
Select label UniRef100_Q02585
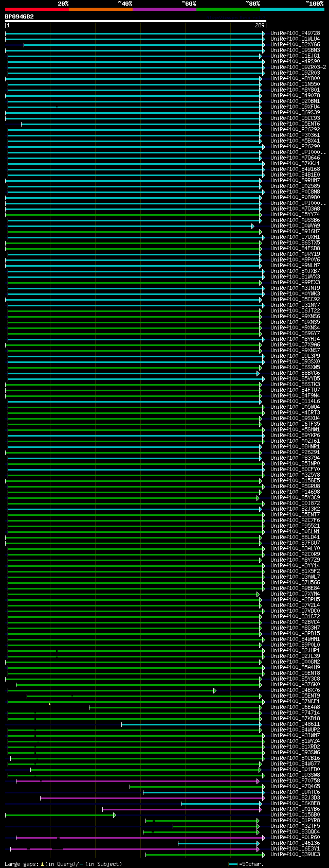tap(295, 186)
